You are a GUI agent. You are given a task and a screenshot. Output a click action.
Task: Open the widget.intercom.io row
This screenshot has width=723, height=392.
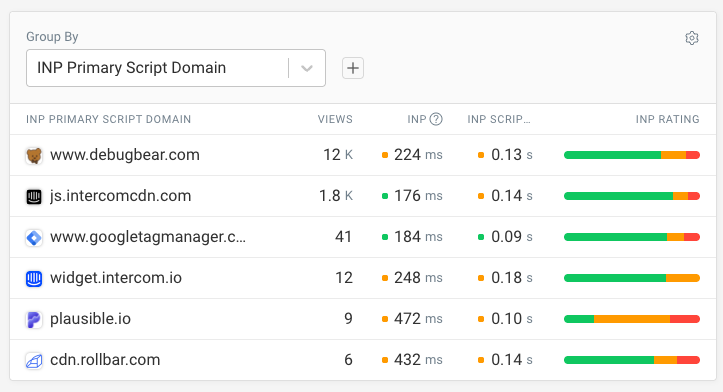coord(363,278)
